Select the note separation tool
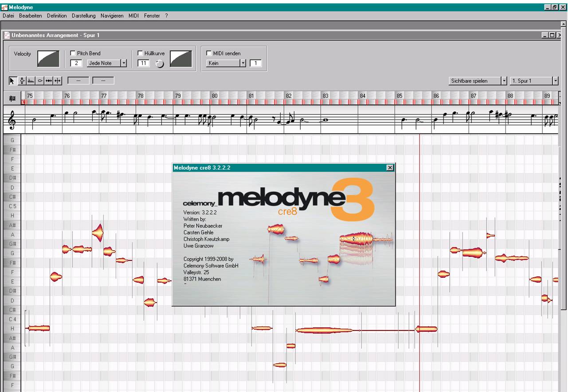This screenshot has width=573, height=392. point(58,81)
